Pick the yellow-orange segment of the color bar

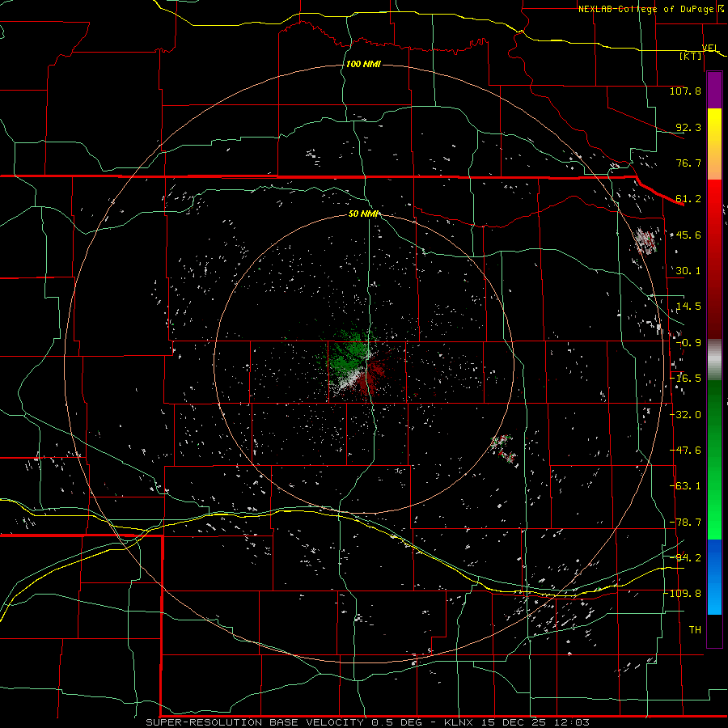pos(714,144)
